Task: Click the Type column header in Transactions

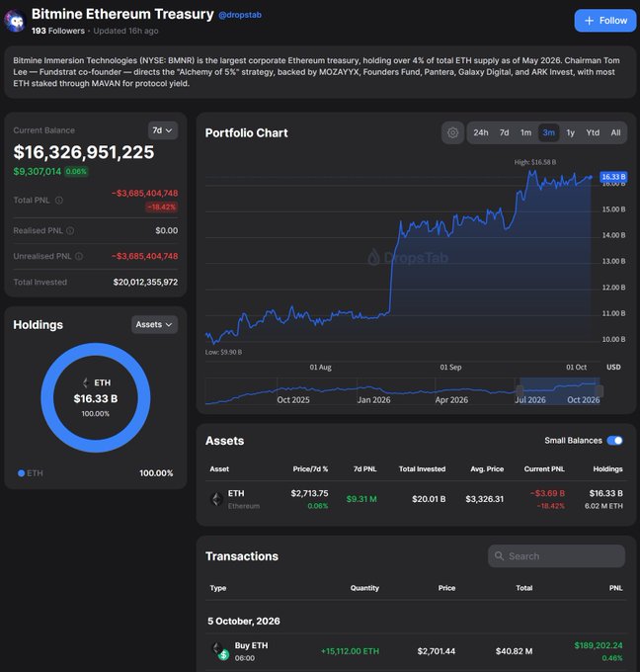Action: pos(218,588)
